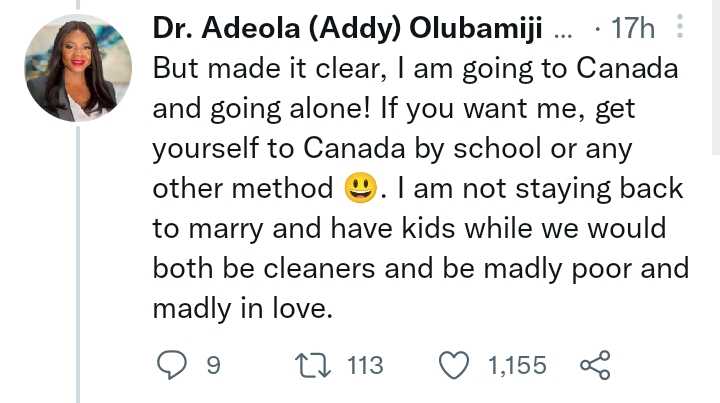Image resolution: width=720 pixels, height=403 pixels.
Task: Like the tweet with the heart icon
Action: (456, 365)
